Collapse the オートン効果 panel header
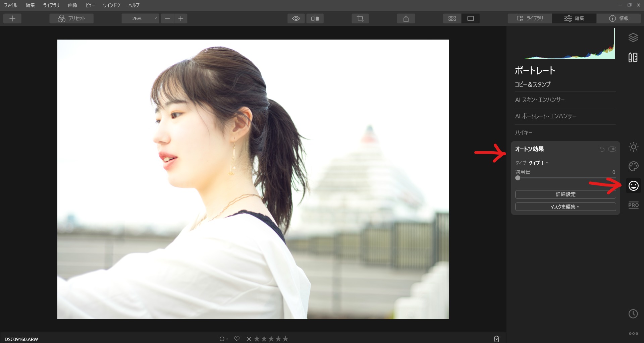 pyautogui.click(x=529, y=149)
